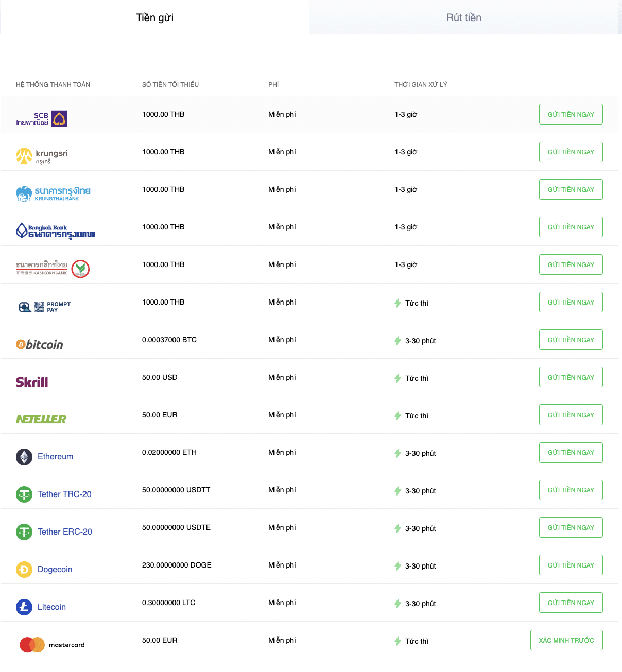Click GỬI TIỀN NGAY for Krungthai Bank

click(571, 189)
